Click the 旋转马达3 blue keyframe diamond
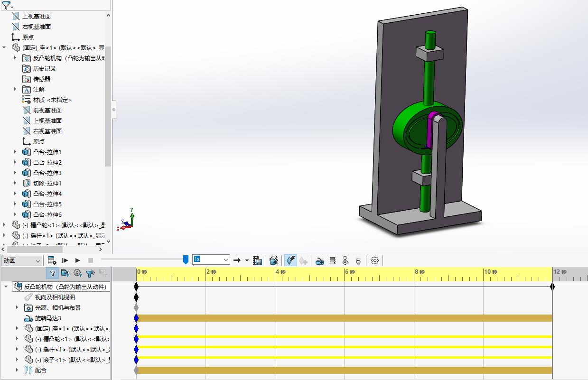The image size is (588, 380). (x=136, y=318)
